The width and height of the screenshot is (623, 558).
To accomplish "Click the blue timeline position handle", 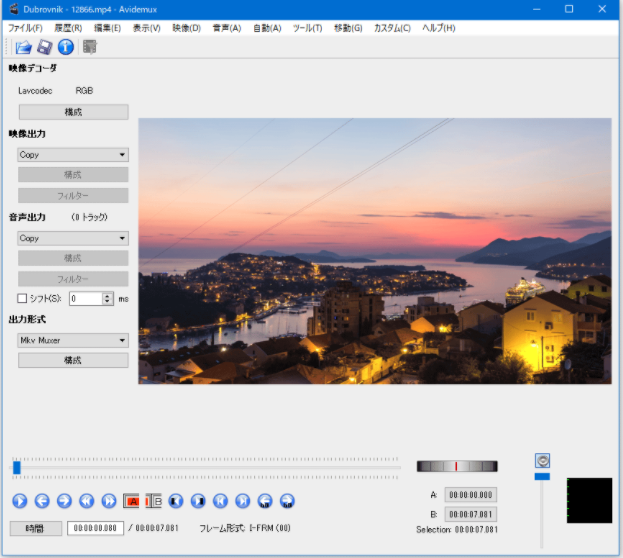I will pyautogui.click(x=16, y=467).
